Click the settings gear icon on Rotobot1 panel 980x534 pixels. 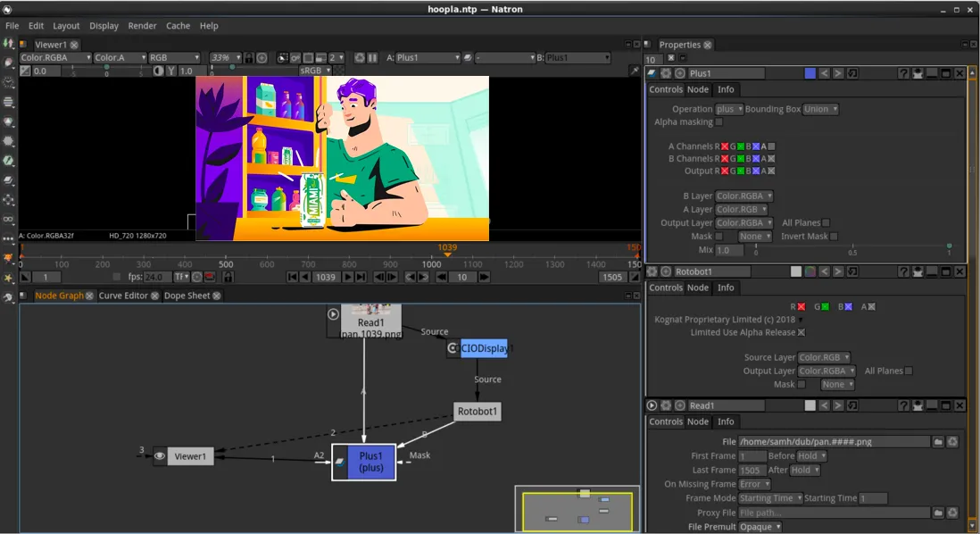coord(652,271)
